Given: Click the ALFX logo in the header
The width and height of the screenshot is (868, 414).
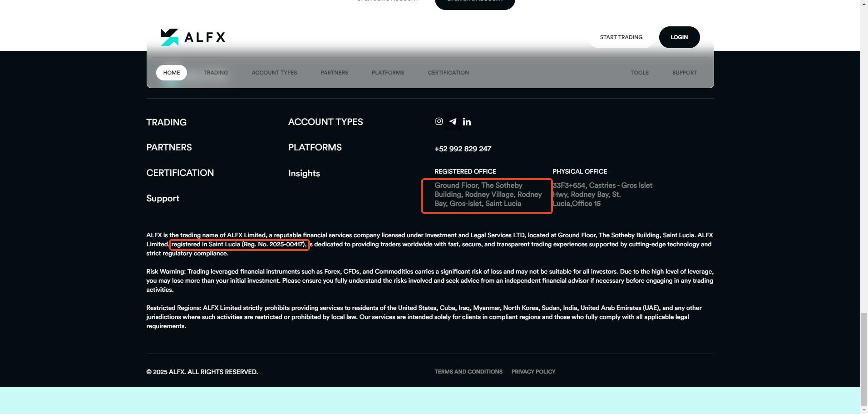Looking at the screenshot, I should pos(193,37).
